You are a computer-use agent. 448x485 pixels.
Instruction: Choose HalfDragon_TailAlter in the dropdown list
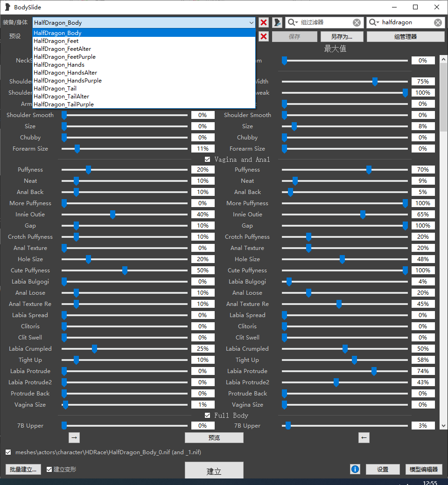point(61,97)
